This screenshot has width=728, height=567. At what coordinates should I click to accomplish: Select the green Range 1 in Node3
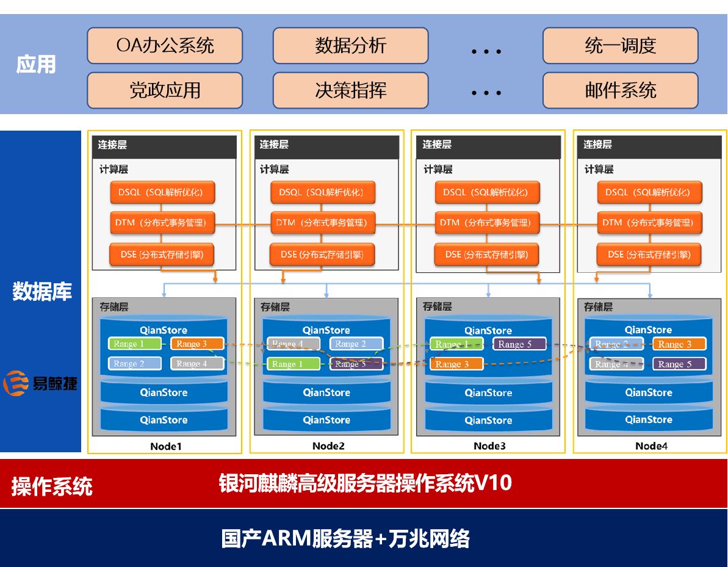(x=457, y=344)
